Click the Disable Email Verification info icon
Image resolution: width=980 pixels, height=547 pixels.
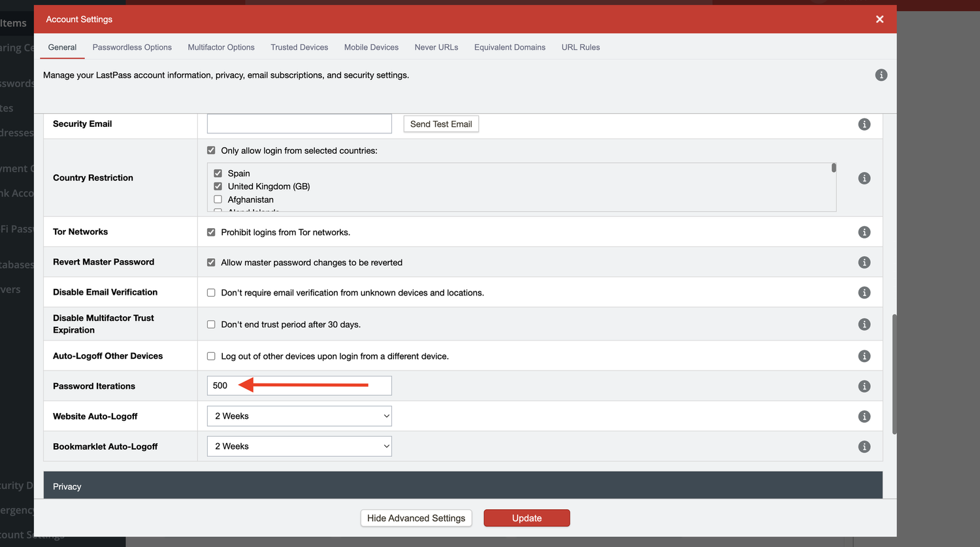[864, 292]
